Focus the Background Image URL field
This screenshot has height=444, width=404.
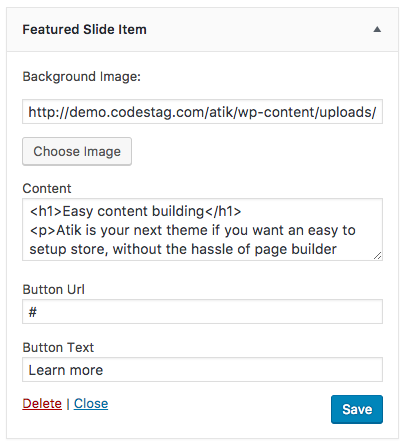[202, 112]
